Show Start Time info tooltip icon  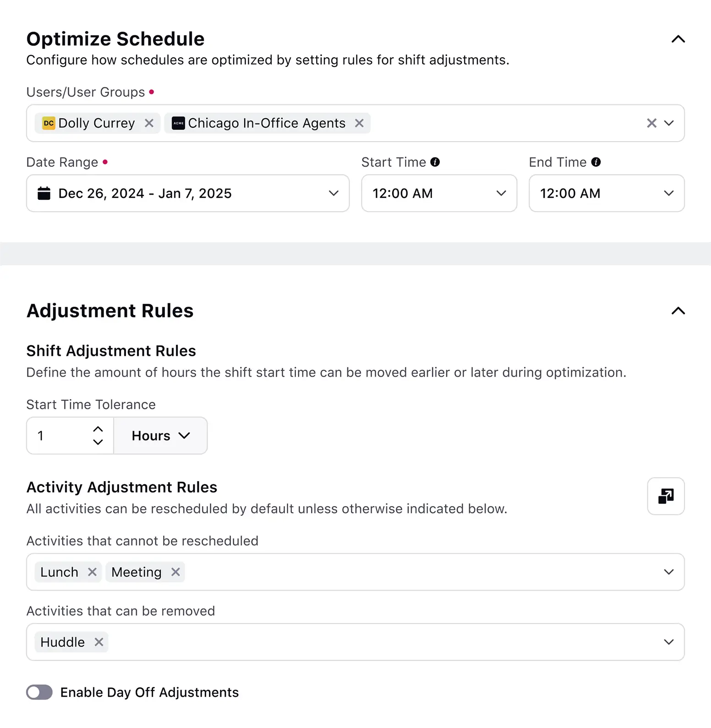(435, 162)
